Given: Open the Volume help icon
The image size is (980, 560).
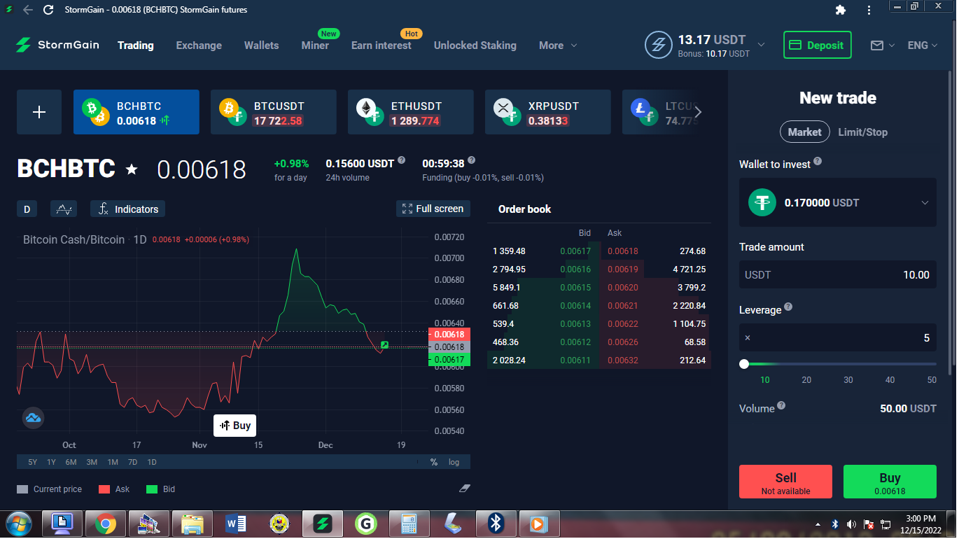Looking at the screenshot, I should (781, 405).
